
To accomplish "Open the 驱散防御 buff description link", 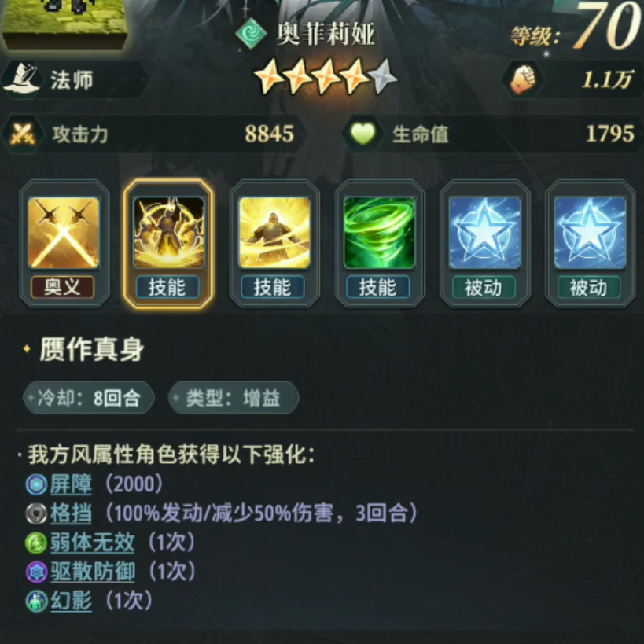I will [93, 572].
